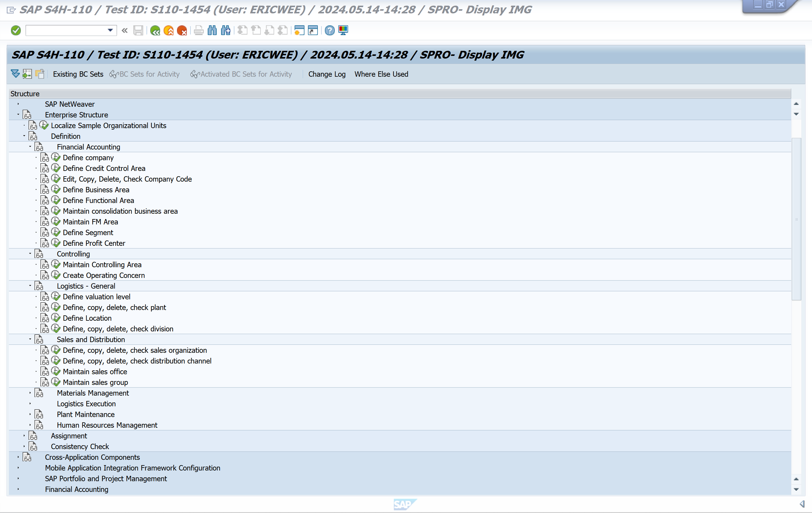812x513 pixels.
Task: Click the red Cancel icon
Action: [x=182, y=30]
